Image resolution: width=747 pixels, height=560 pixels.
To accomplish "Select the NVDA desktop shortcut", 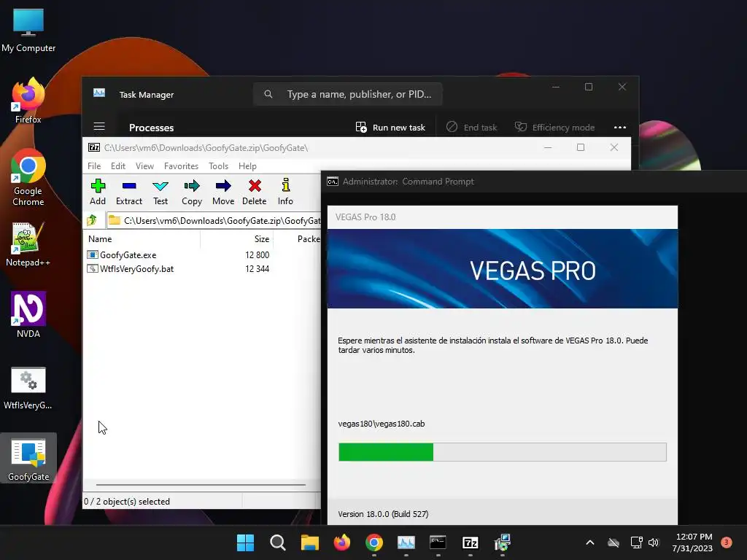I will point(28,315).
